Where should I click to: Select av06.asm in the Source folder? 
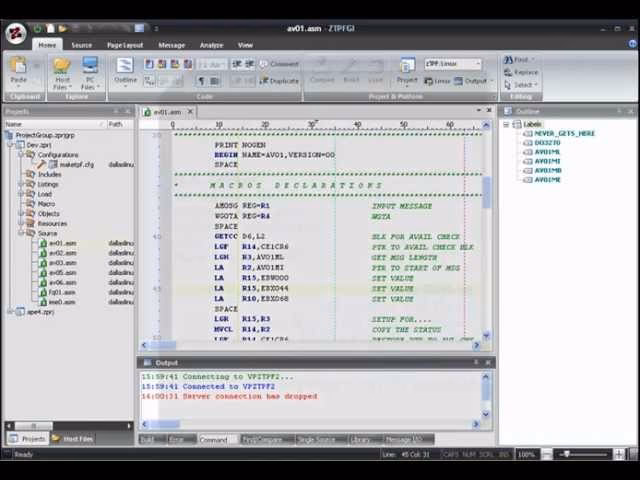pos(62,282)
